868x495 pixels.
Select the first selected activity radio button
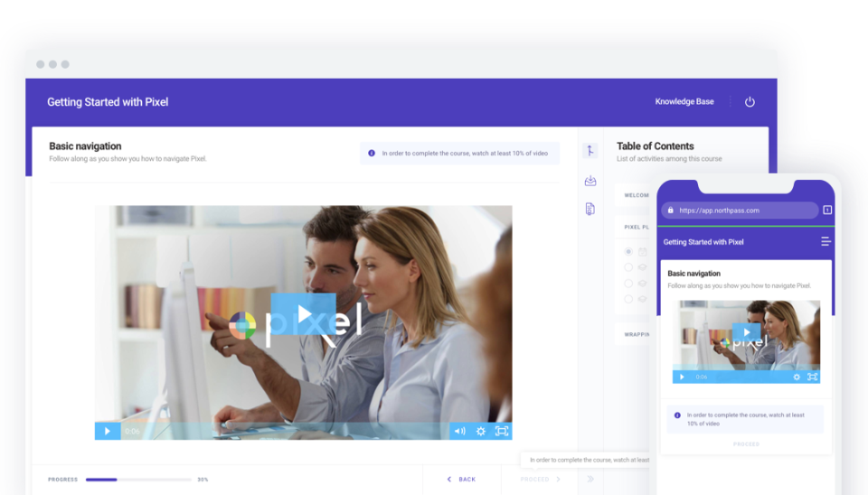click(628, 252)
